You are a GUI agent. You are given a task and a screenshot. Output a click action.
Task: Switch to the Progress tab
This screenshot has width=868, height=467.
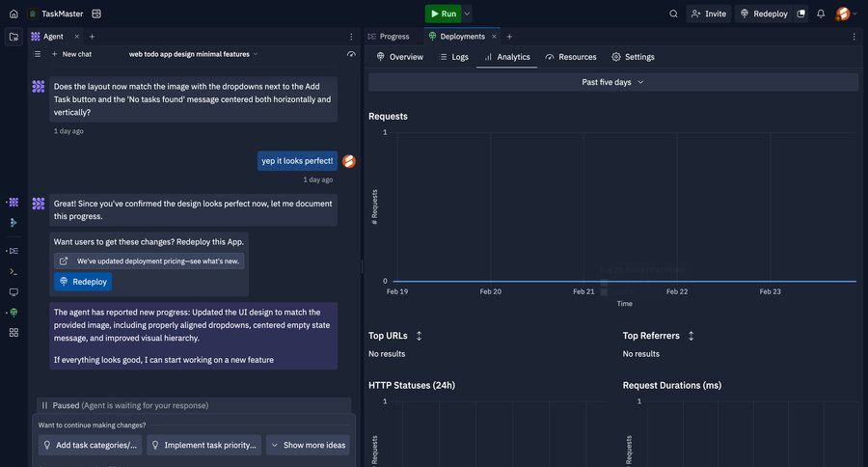pyautogui.click(x=389, y=37)
